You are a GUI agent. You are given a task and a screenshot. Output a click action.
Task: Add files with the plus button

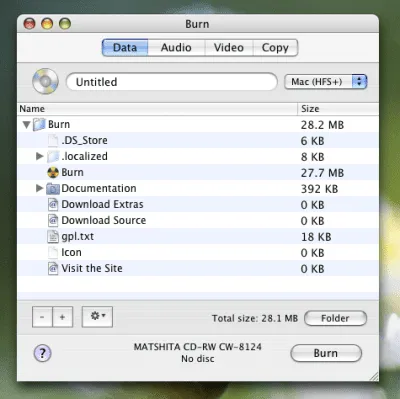pos(62,317)
